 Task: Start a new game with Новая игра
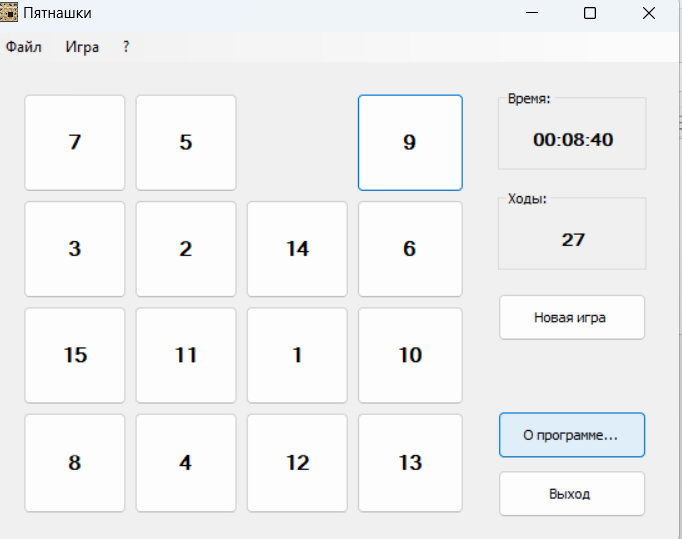(572, 318)
